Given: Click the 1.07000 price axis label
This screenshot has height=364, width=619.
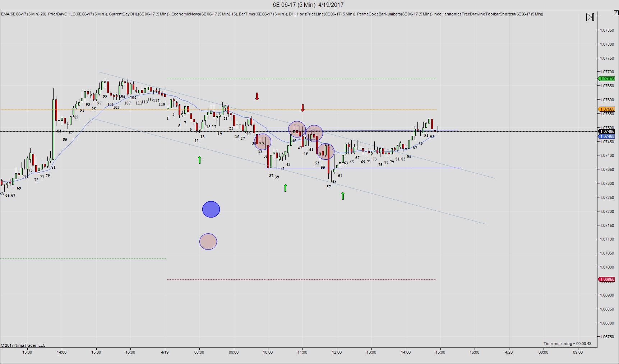Looking at the screenshot, I should [608, 267].
